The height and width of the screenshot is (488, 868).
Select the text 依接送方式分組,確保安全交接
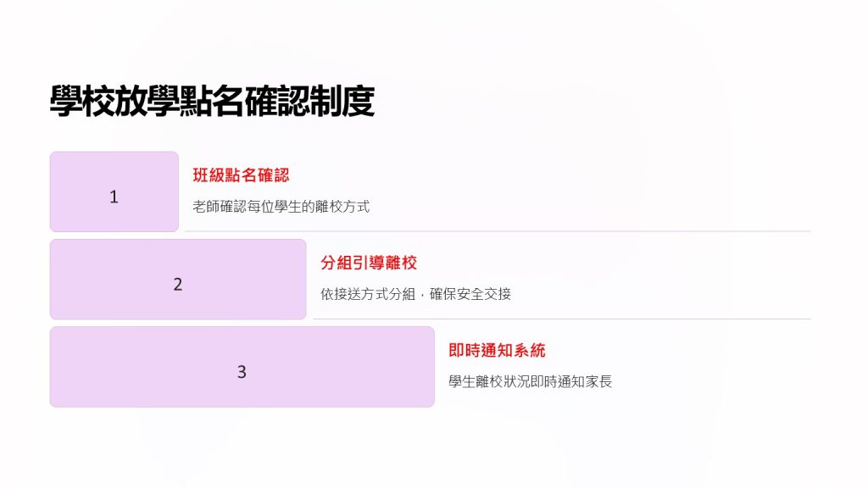tap(415, 294)
